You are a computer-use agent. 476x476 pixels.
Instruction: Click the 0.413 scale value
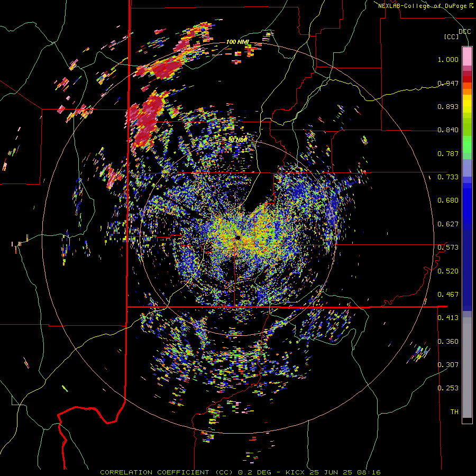click(448, 318)
